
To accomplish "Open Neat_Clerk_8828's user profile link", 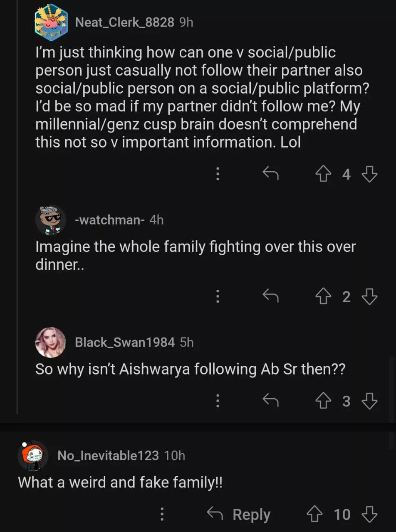I will coord(124,22).
